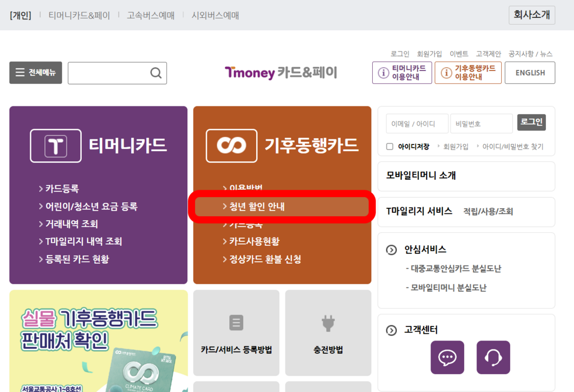
Task: Click 적립/사용/조회 beside T마일리지 서비스
Action: click(x=488, y=211)
